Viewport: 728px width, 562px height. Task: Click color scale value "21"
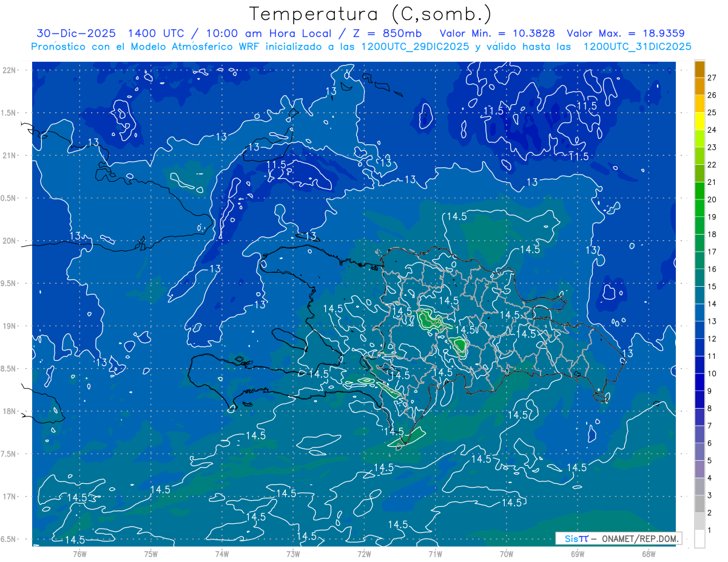712,182
